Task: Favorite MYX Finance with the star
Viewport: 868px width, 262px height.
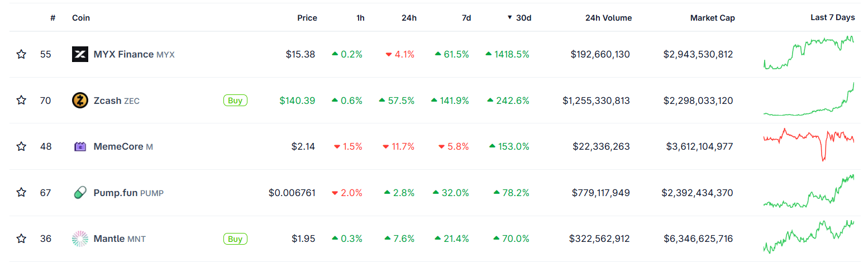Action: click(21, 54)
